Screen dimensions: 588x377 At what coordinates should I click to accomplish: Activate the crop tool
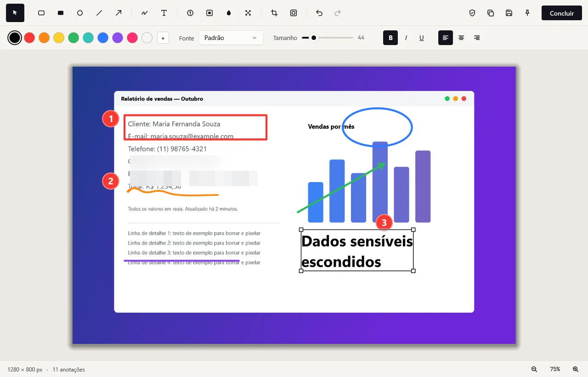(274, 13)
